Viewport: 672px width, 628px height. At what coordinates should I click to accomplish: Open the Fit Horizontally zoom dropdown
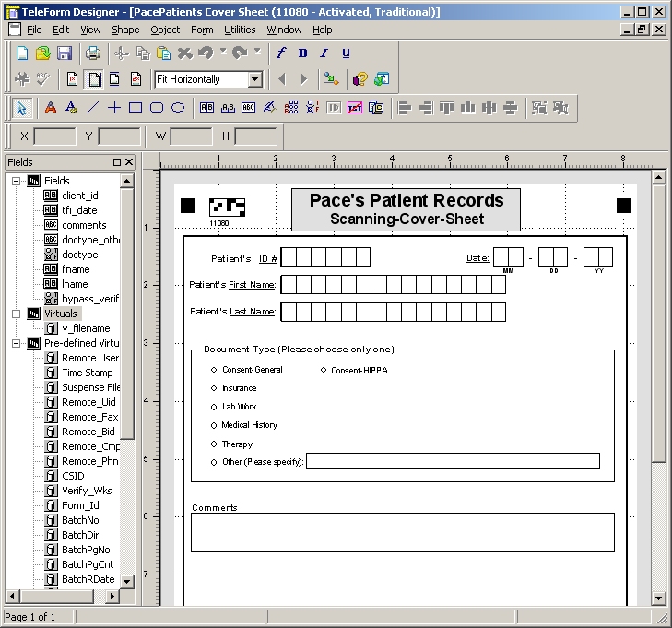(x=255, y=79)
